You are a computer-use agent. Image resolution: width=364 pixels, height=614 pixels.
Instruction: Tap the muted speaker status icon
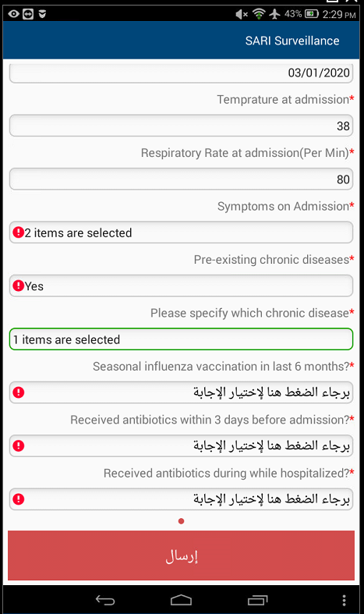click(x=242, y=14)
